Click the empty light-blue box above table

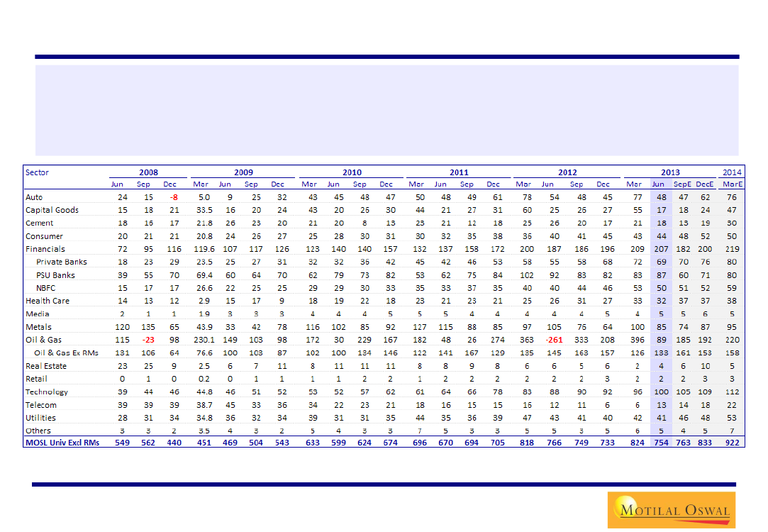pyautogui.click(x=386, y=110)
